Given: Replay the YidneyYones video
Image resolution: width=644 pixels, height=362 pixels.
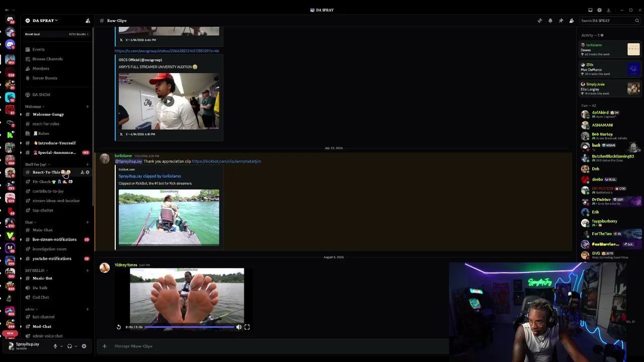Looking at the screenshot, I should pyautogui.click(x=119, y=327).
